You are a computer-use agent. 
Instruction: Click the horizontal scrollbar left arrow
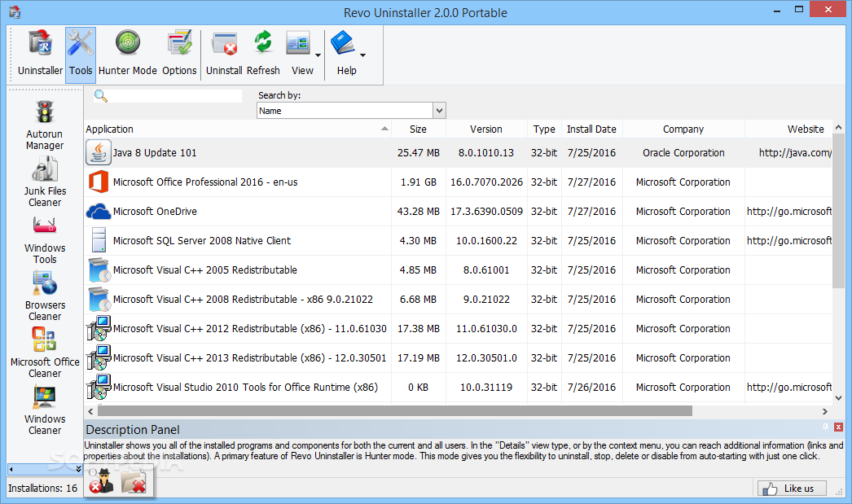90,412
